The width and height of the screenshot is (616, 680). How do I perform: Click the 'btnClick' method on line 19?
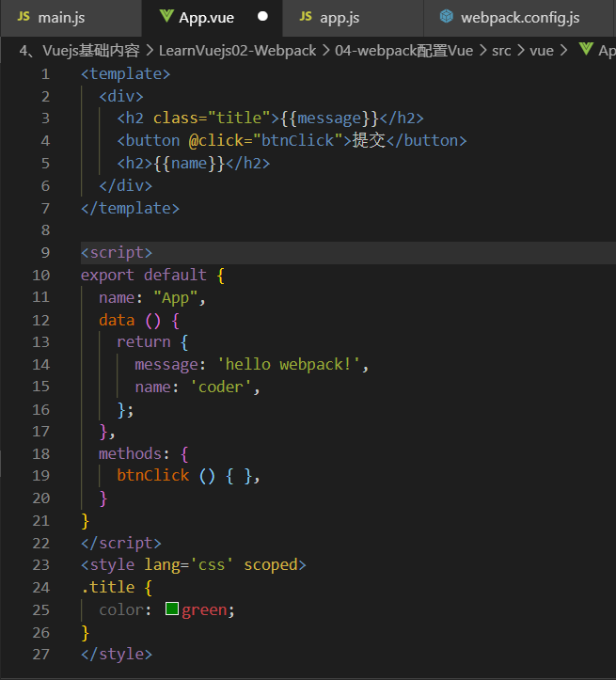153,476
